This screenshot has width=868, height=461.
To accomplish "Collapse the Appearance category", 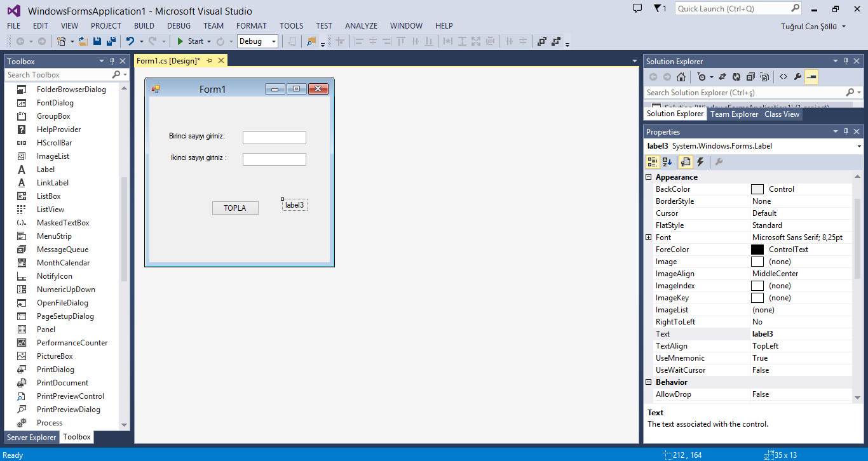I will (649, 177).
